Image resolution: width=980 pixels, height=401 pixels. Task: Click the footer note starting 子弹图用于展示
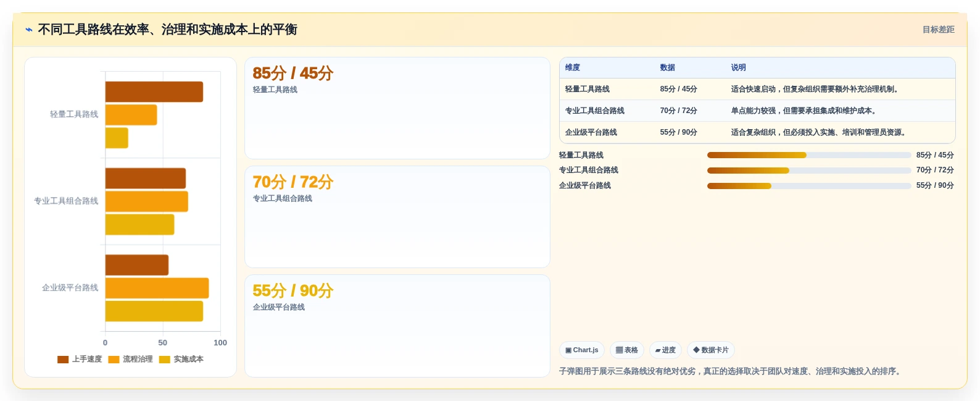pyautogui.click(x=731, y=372)
